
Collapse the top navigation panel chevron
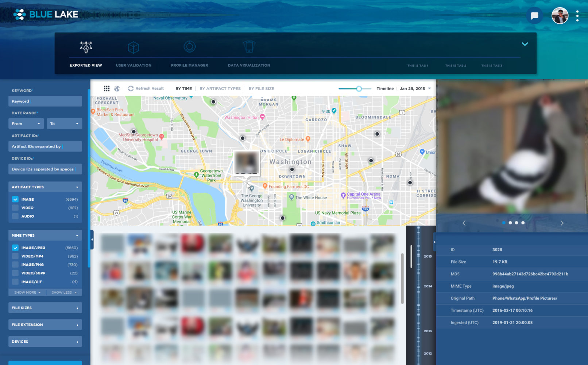pyautogui.click(x=525, y=44)
